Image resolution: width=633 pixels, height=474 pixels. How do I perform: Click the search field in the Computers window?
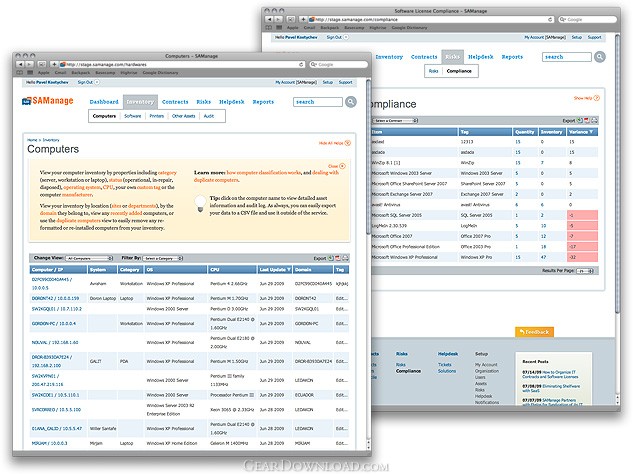point(318,102)
